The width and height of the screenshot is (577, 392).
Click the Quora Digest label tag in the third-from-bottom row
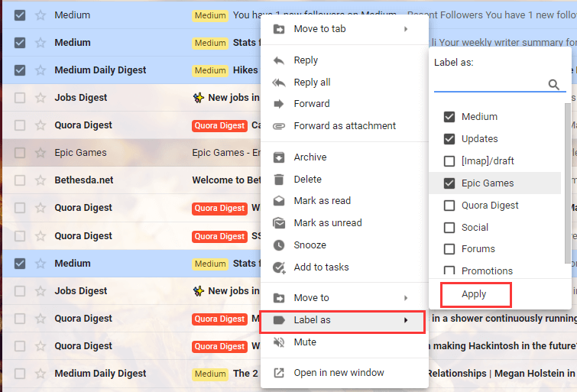pyautogui.click(x=219, y=319)
